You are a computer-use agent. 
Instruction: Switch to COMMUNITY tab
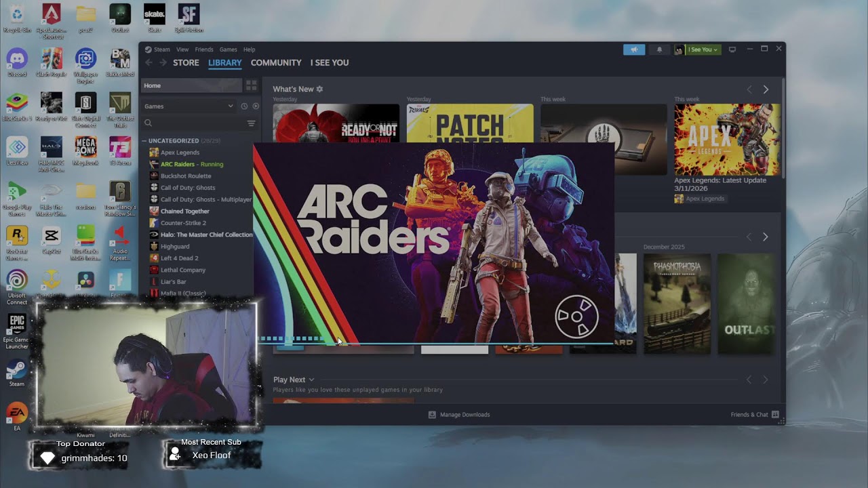tap(276, 62)
